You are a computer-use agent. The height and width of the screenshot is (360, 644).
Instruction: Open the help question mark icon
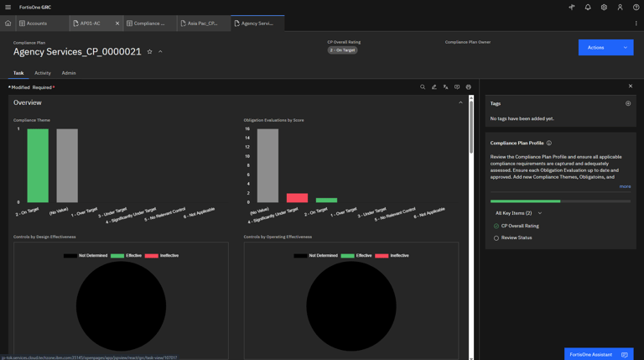tap(636, 7)
